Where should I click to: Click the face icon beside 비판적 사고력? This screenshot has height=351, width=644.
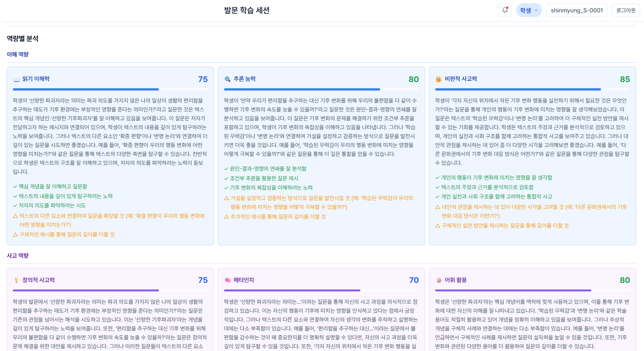tap(438, 79)
